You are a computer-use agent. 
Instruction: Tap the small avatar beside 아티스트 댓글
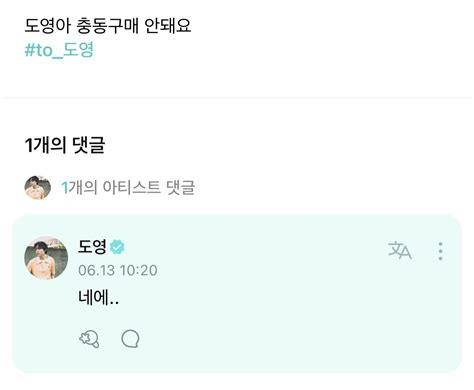point(38,188)
